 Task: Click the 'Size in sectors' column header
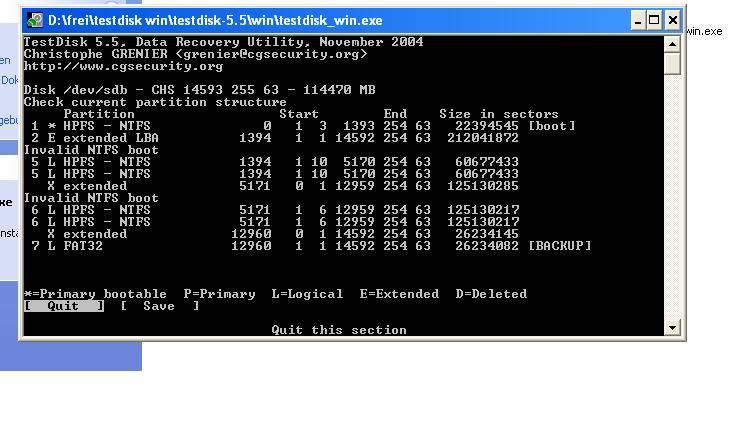(499, 114)
